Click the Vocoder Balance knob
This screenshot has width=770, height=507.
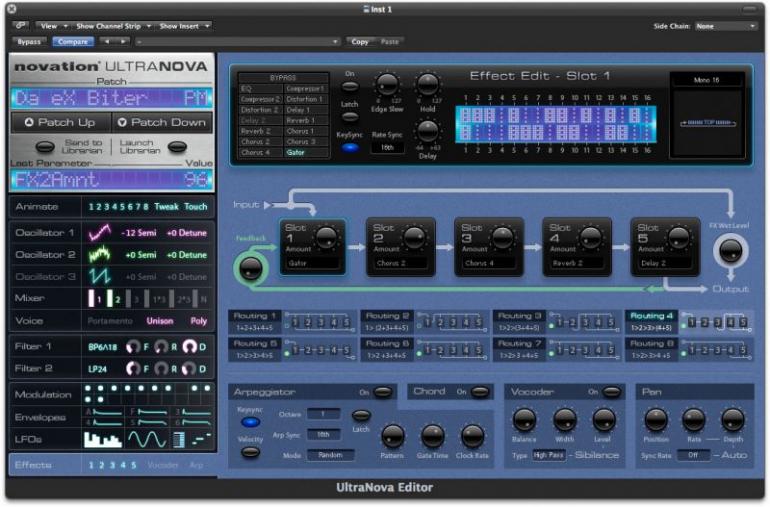coord(524,420)
